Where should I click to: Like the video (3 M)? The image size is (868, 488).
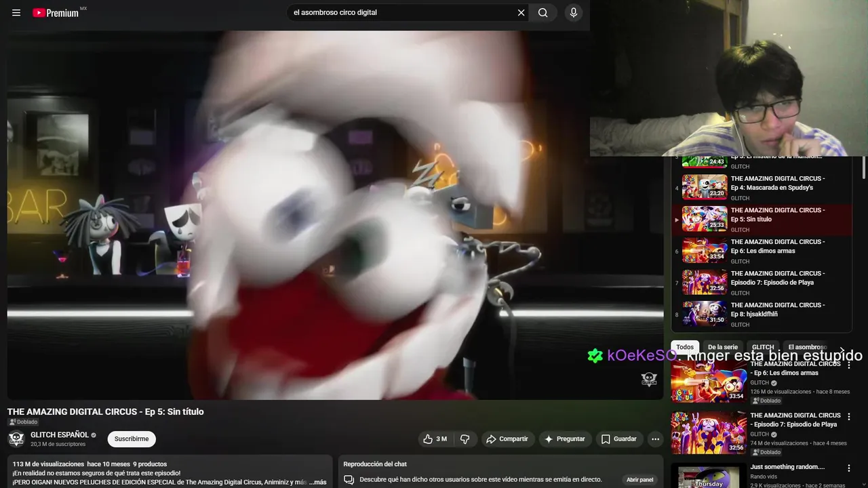(x=435, y=439)
